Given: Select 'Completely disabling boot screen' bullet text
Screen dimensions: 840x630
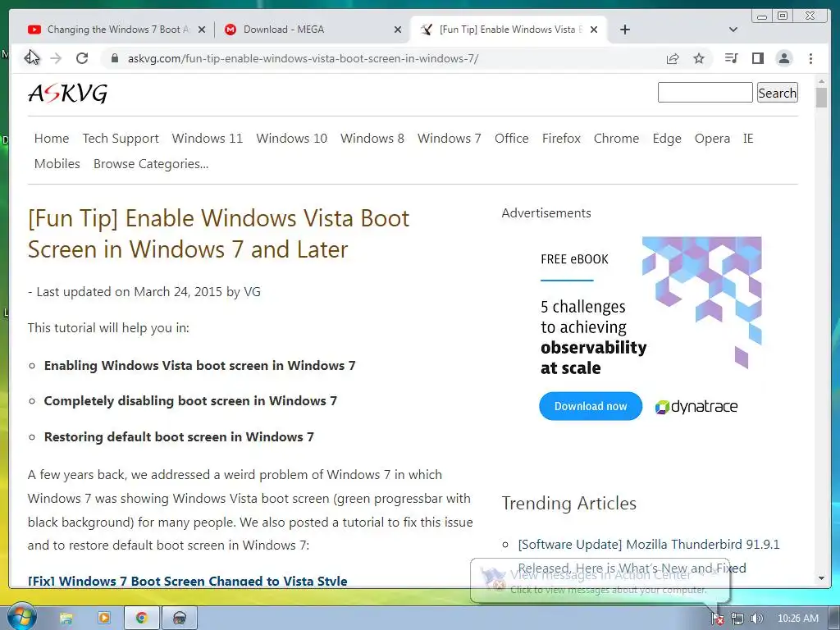Looking at the screenshot, I should [190, 400].
